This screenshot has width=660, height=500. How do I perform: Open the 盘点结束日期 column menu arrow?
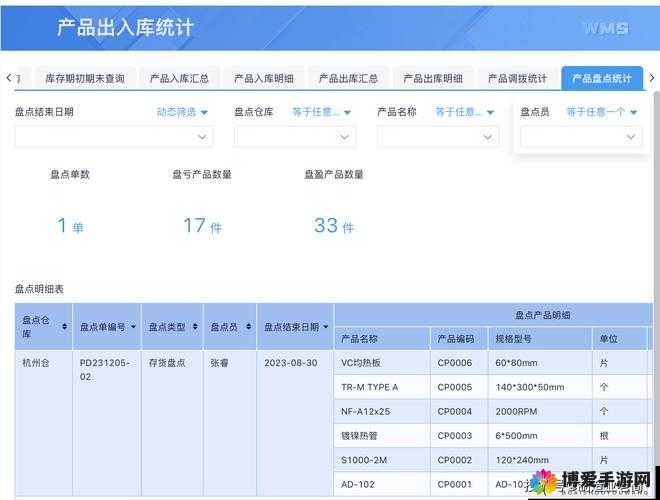point(326,327)
